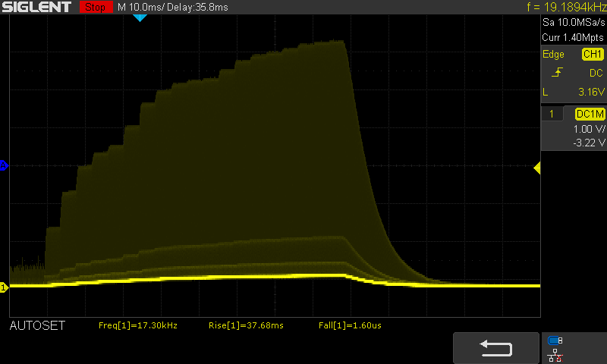
Task: Click the 'Rise[1]=37.68ms' measurement
Action: tap(246, 326)
